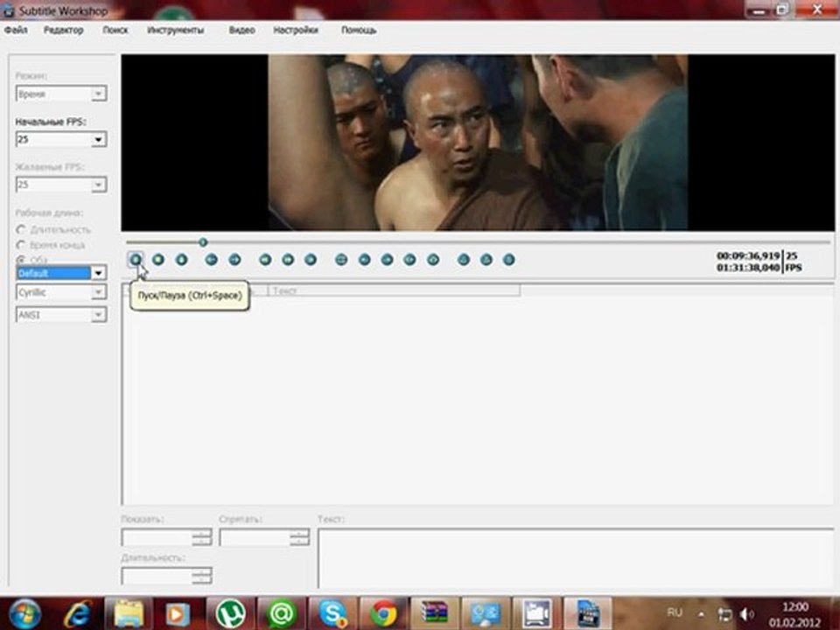
Task: Open Google Chrome from the taskbar
Action: [x=383, y=613]
